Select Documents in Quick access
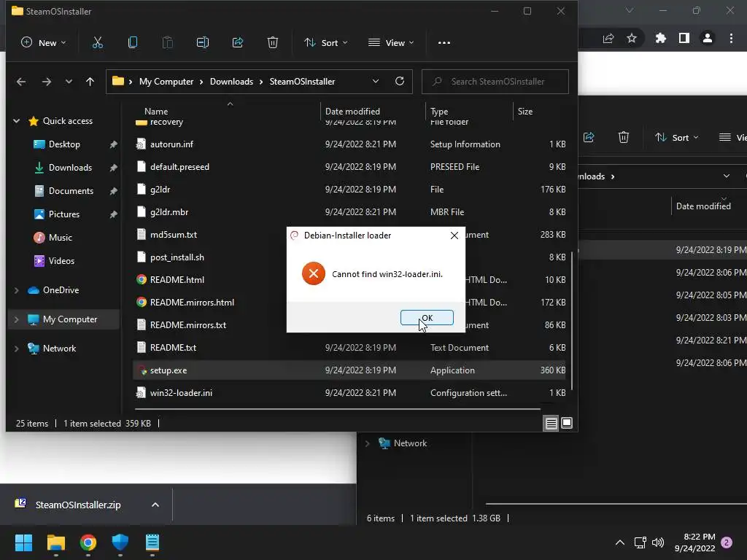This screenshot has width=747, height=560. click(x=71, y=191)
